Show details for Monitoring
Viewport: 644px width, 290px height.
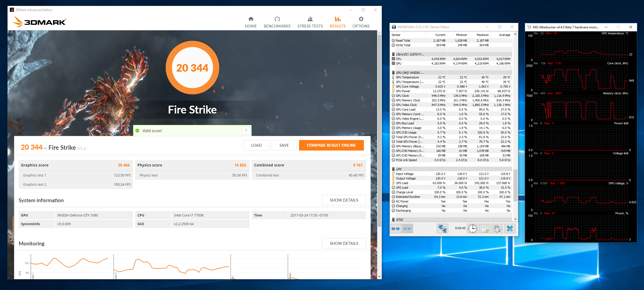pos(344,244)
